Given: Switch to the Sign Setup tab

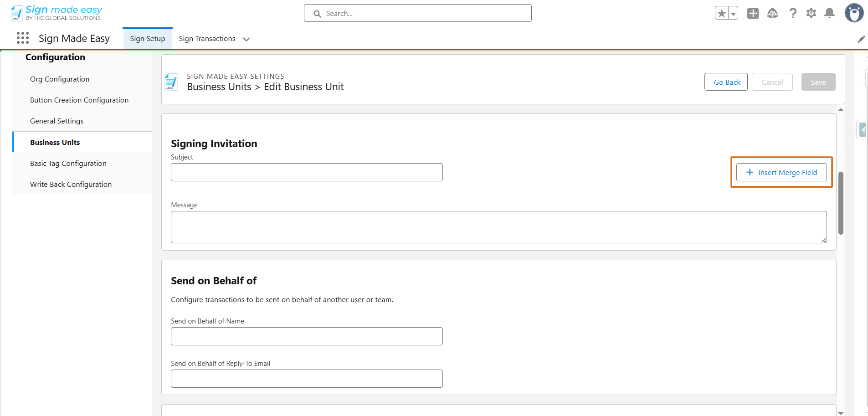Looking at the screenshot, I should pos(148,39).
